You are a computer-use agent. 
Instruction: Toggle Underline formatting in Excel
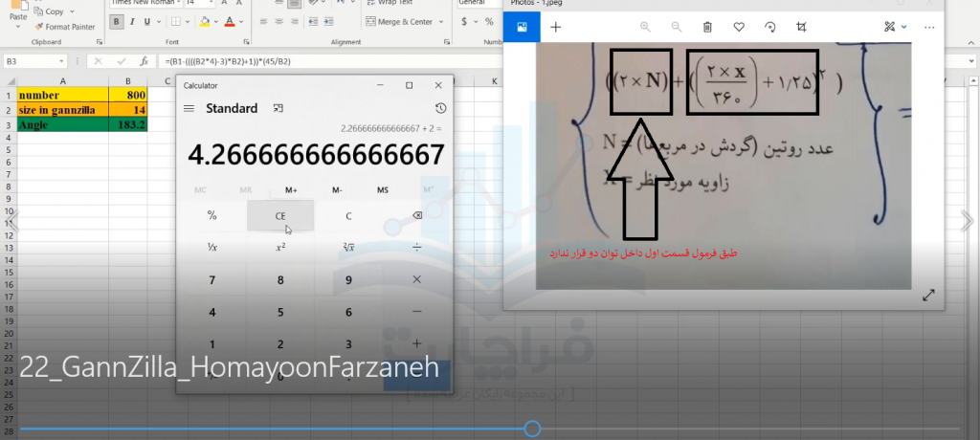click(146, 22)
